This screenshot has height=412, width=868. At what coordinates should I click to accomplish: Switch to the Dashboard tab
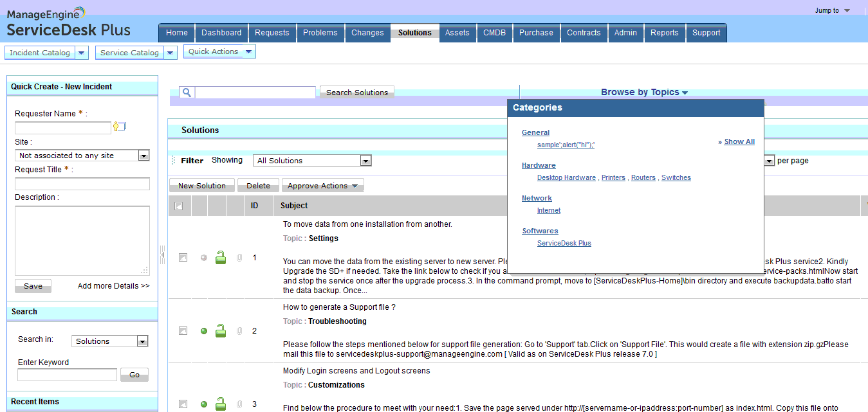221,33
